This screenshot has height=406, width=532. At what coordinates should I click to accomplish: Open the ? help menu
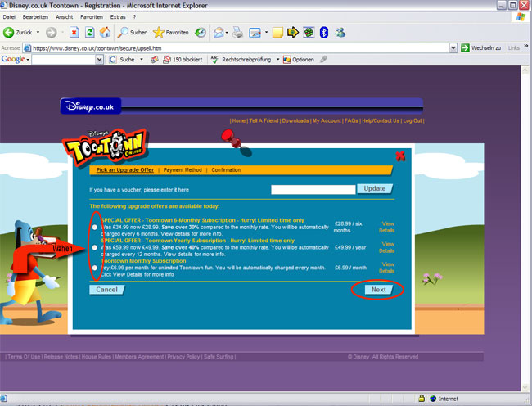(x=134, y=17)
